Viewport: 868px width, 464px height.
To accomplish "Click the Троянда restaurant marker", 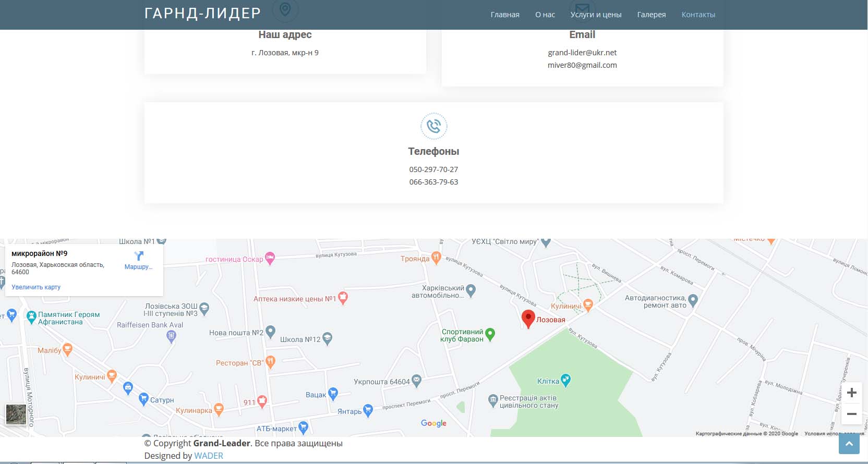I will point(436,258).
